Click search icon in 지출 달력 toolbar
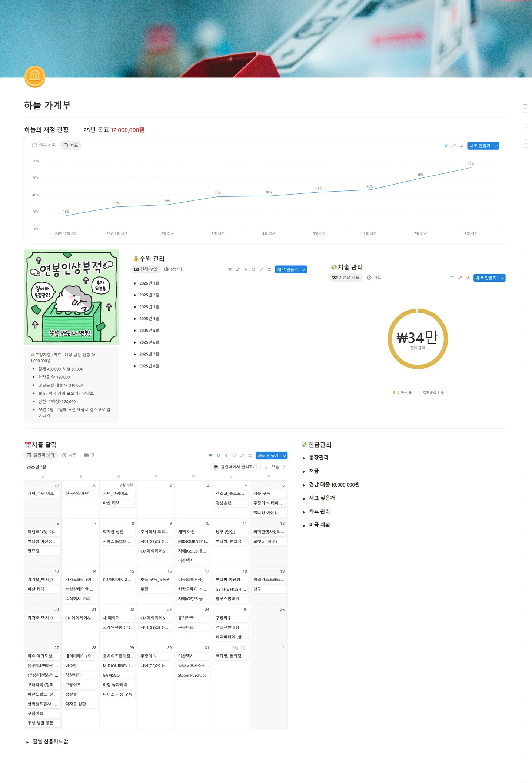Viewport: 532px width, 783px height. 234,456
